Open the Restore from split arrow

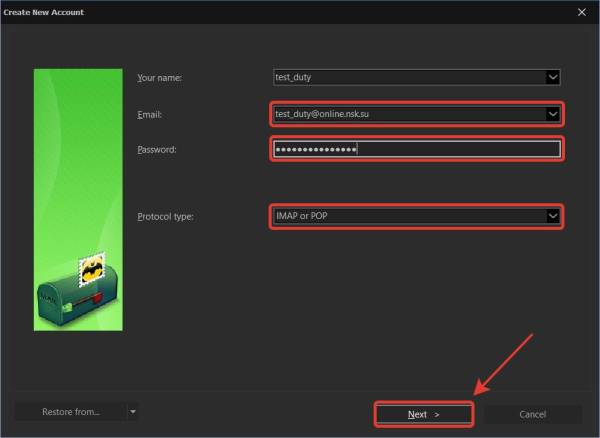(x=133, y=412)
